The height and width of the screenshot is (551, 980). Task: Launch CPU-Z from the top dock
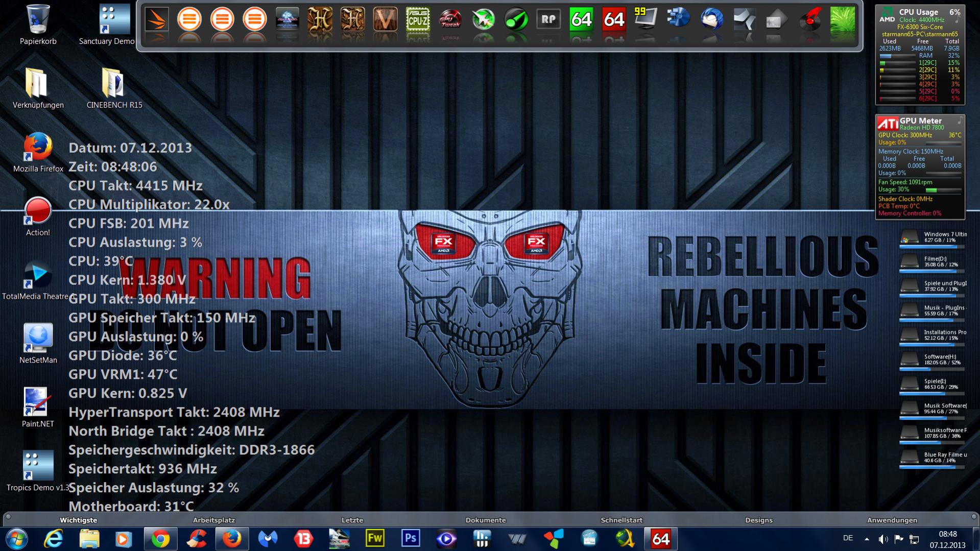click(418, 20)
